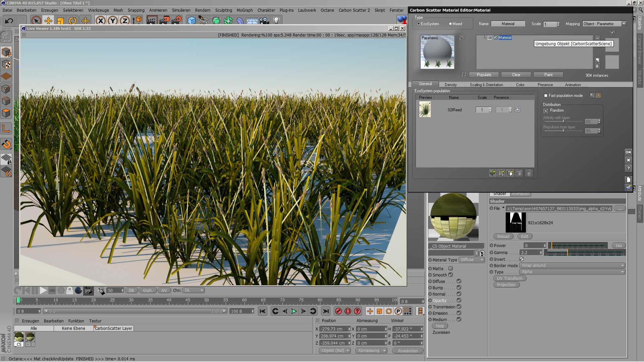Click the record keyframe red button
Screen dimensions: 644x362
338,311
